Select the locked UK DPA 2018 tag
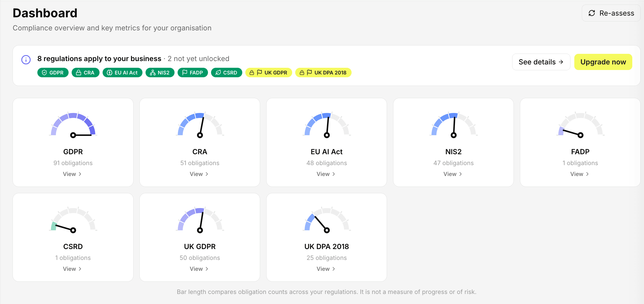The image size is (644, 304). [323, 73]
